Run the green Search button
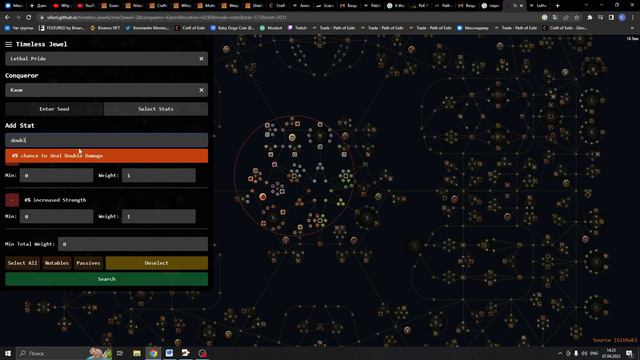640x360 pixels. (107, 279)
